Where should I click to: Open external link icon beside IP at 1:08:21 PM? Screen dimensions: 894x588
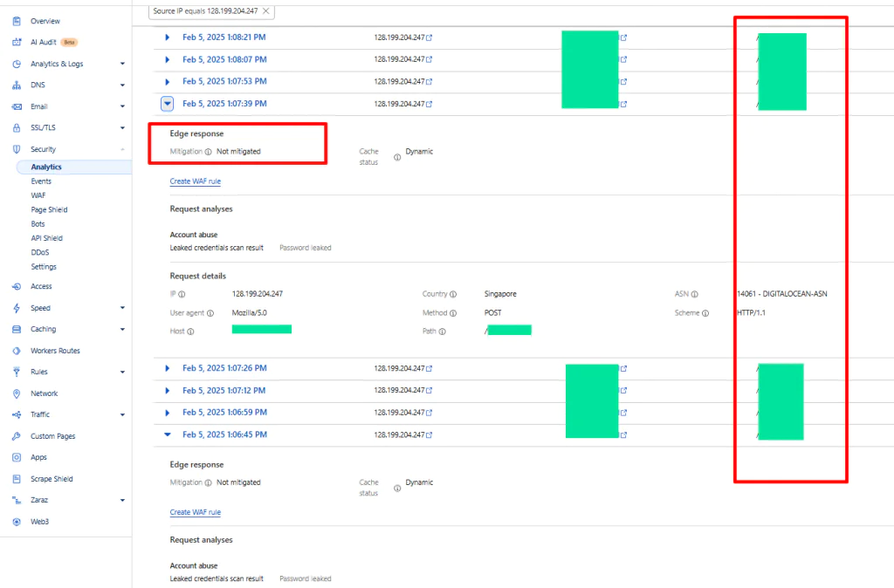430,38
